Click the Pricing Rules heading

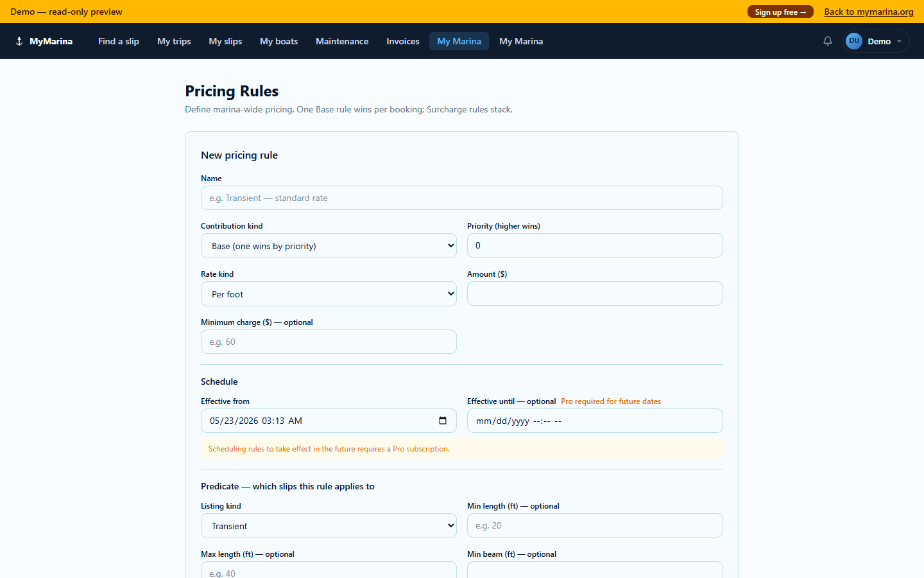[x=232, y=91]
